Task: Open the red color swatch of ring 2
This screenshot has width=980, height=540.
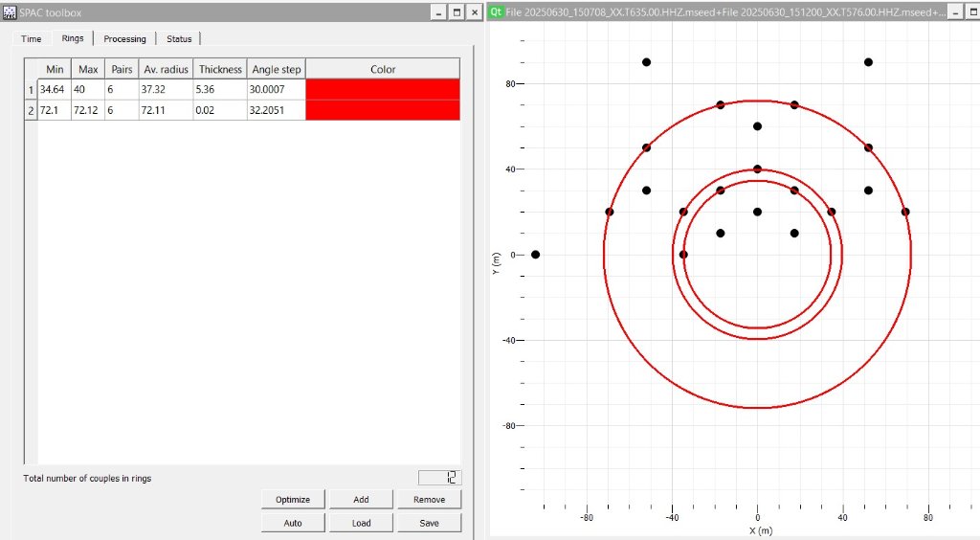Action: click(382, 110)
